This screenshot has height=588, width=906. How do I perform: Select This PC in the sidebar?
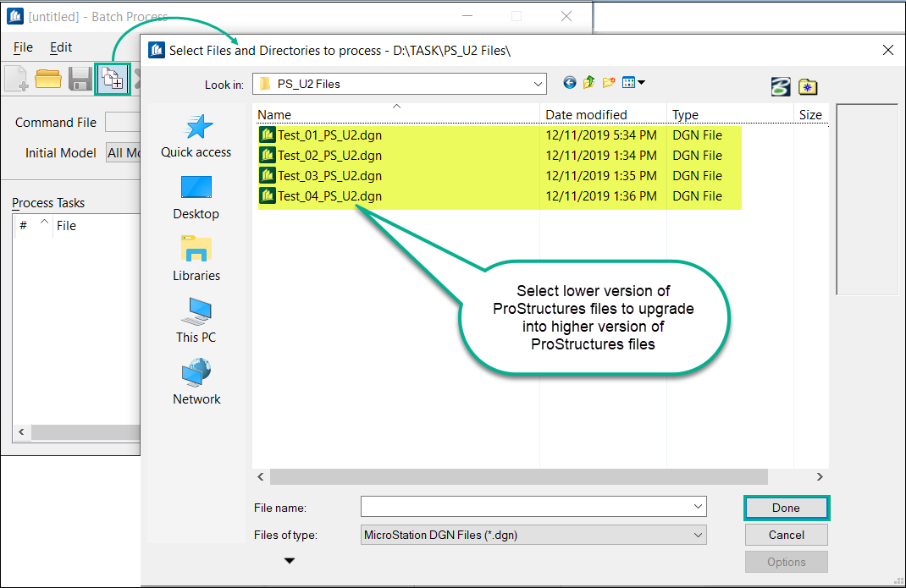tap(196, 321)
